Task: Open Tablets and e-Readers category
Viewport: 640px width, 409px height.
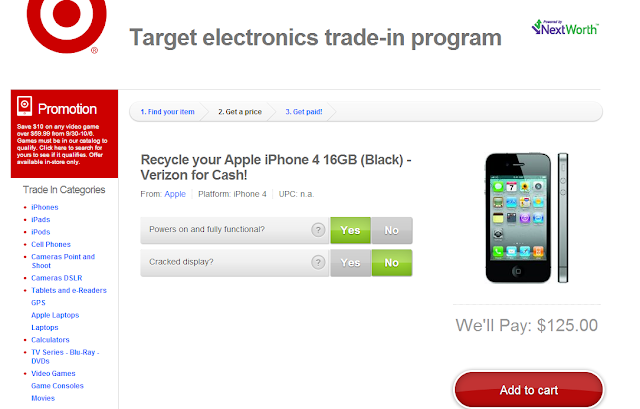Action: point(69,290)
